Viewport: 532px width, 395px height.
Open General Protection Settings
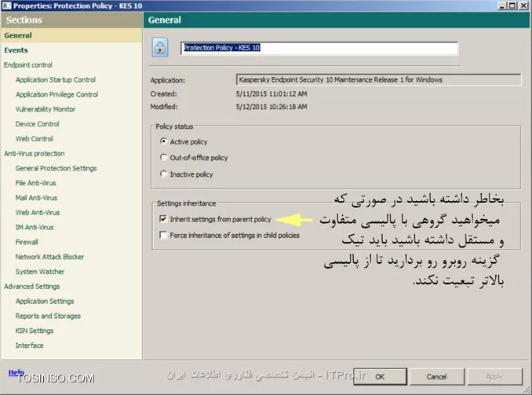[x=56, y=169]
